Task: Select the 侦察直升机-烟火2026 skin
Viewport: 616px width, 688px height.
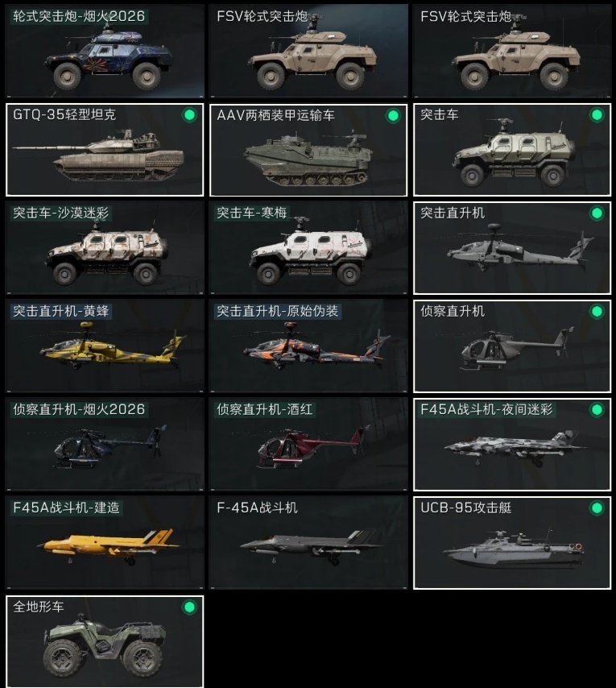Action: coord(105,445)
